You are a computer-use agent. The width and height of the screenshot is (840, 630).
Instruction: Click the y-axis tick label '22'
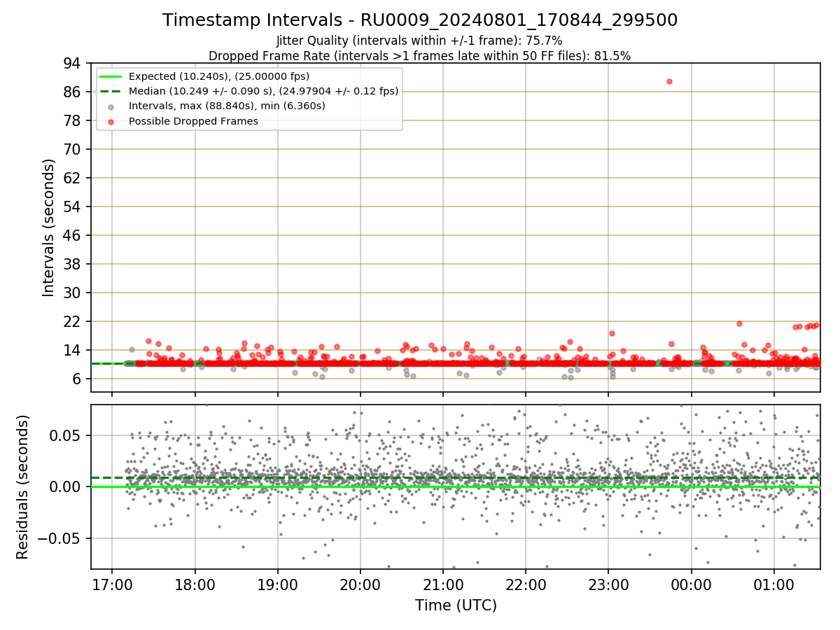click(x=72, y=321)
